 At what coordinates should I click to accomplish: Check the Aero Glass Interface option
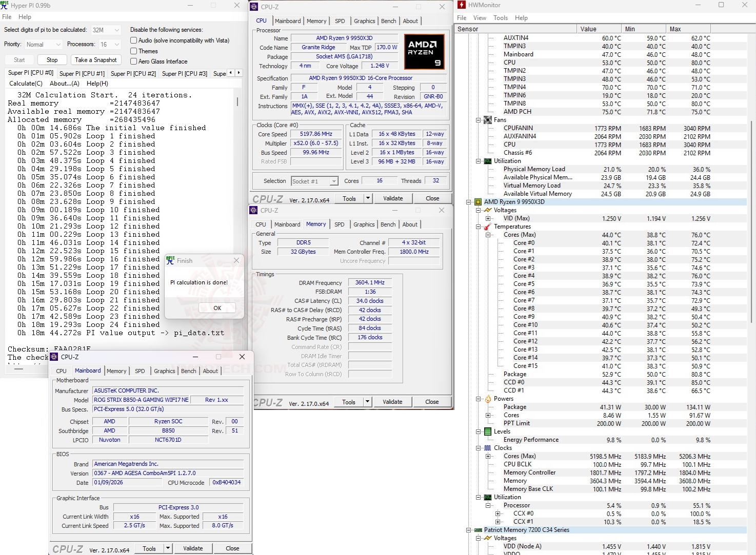[x=133, y=61]
